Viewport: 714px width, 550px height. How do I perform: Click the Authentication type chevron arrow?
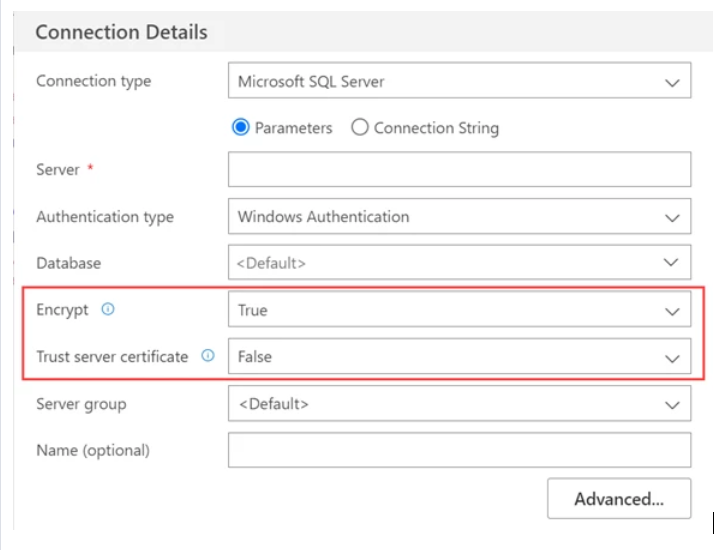672,217
